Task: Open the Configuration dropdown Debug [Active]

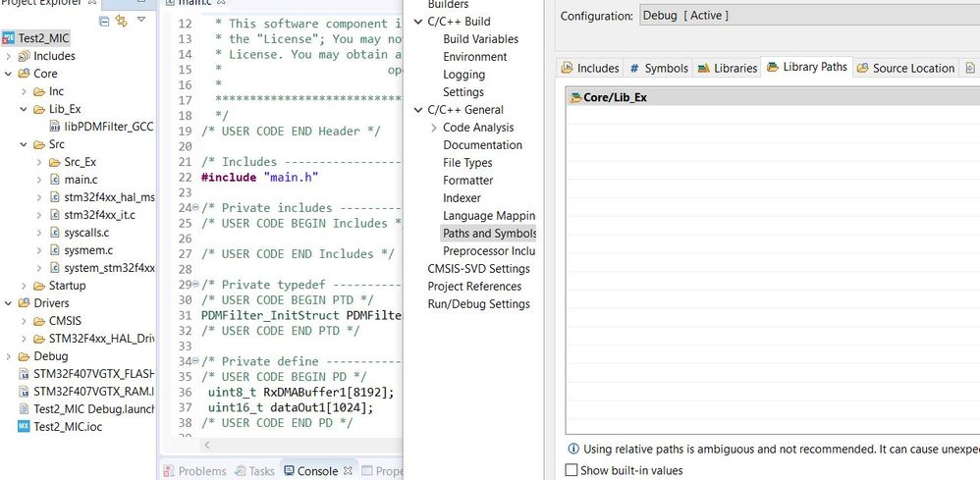Action: click(x=810, y=16)
